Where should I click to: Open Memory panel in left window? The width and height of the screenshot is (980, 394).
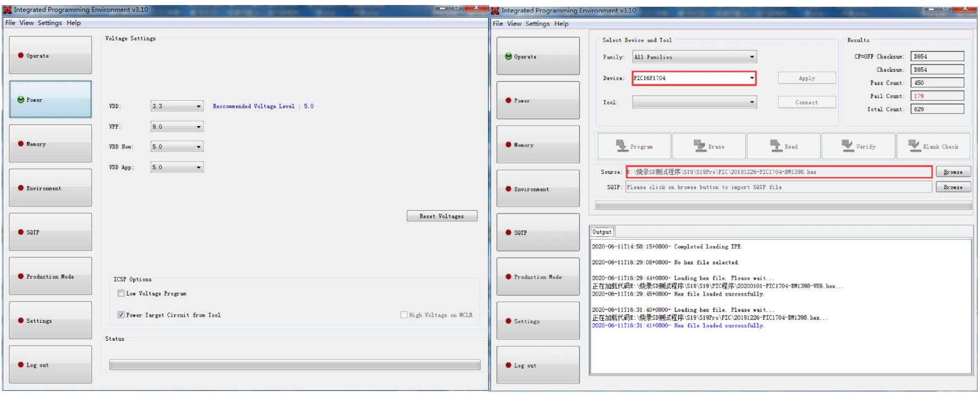pyautogui.click(x=50, y=143)
